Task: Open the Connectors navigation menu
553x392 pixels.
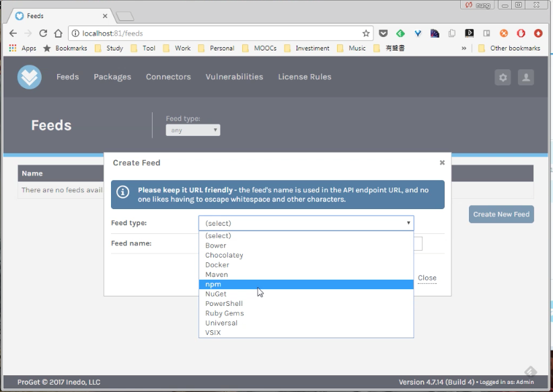Action: click(168, 77)
